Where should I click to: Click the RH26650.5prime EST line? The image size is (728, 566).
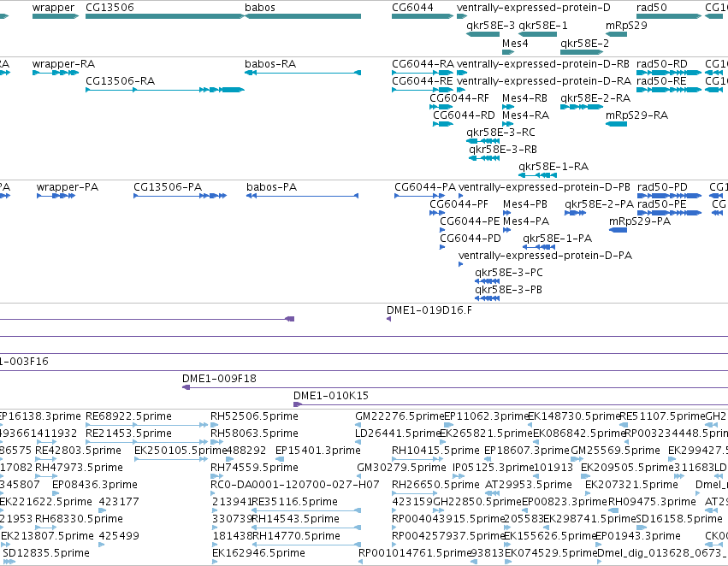coord(415,493)
